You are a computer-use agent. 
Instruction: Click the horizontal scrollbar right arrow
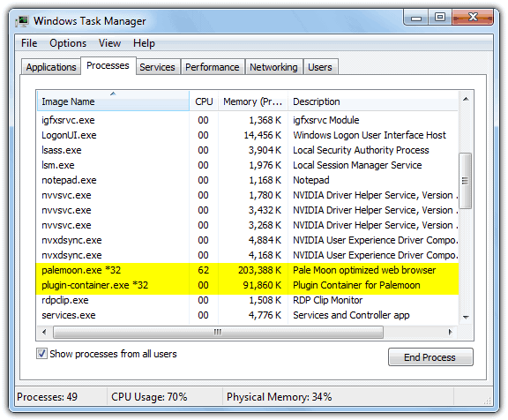(x=450, y=332)
